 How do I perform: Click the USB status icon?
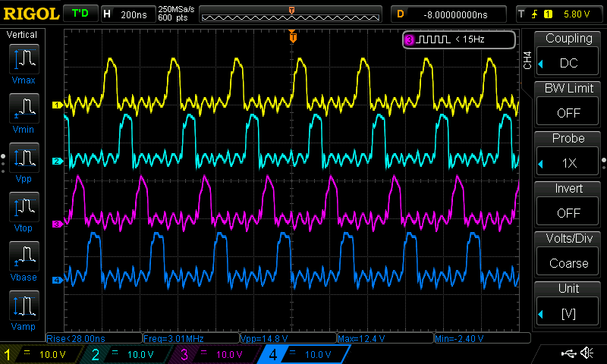coord(568,353)
